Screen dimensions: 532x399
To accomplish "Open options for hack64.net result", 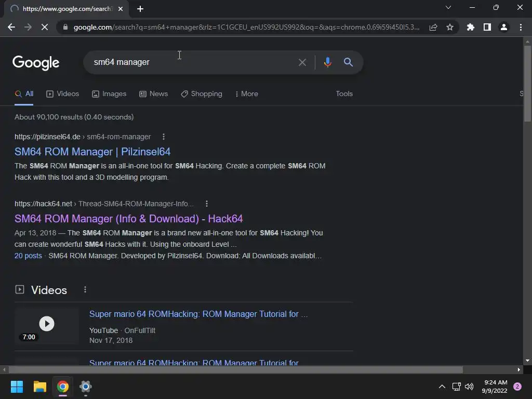I will (207, 204).
